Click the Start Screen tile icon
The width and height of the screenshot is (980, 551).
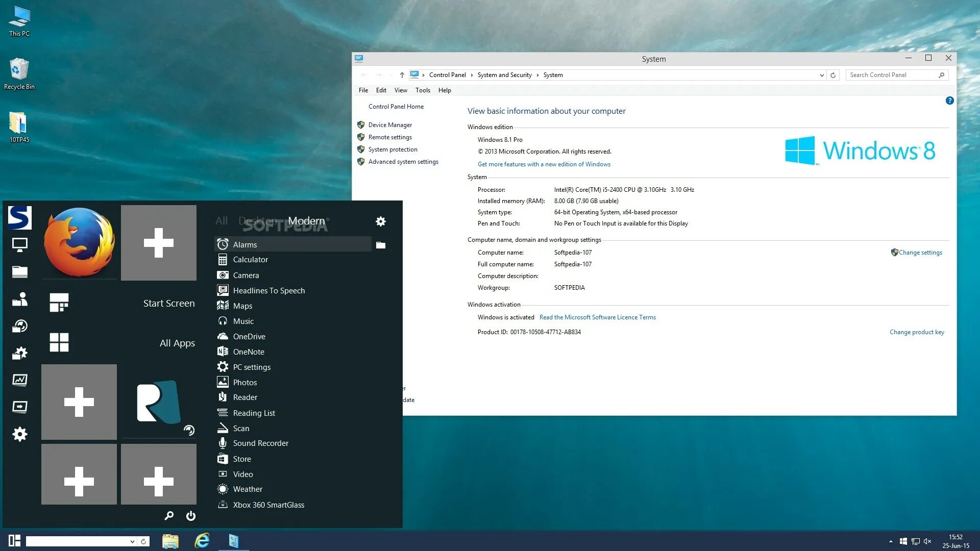click(59, 303)
